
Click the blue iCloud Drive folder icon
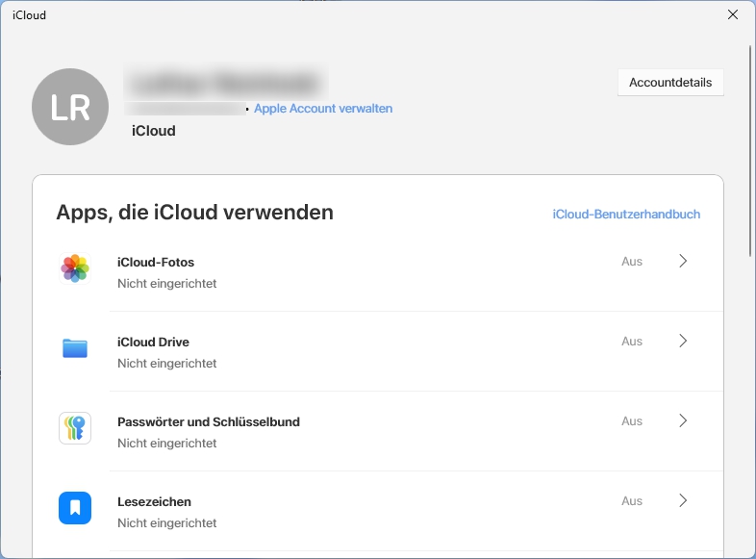75,348
